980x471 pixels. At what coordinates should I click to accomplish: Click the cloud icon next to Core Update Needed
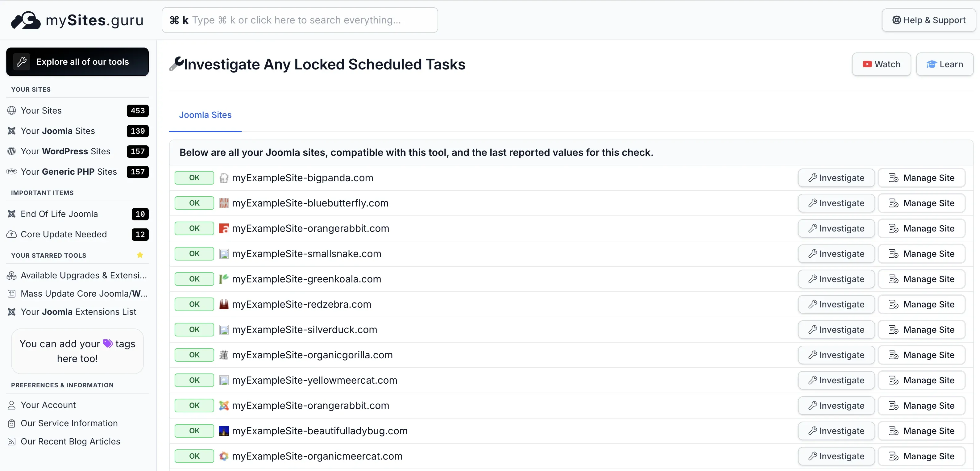11,234
